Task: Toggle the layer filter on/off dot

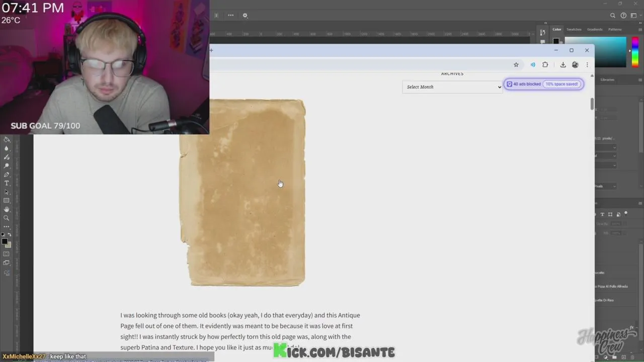Action: pyautogui.click(x=626, y=213)
